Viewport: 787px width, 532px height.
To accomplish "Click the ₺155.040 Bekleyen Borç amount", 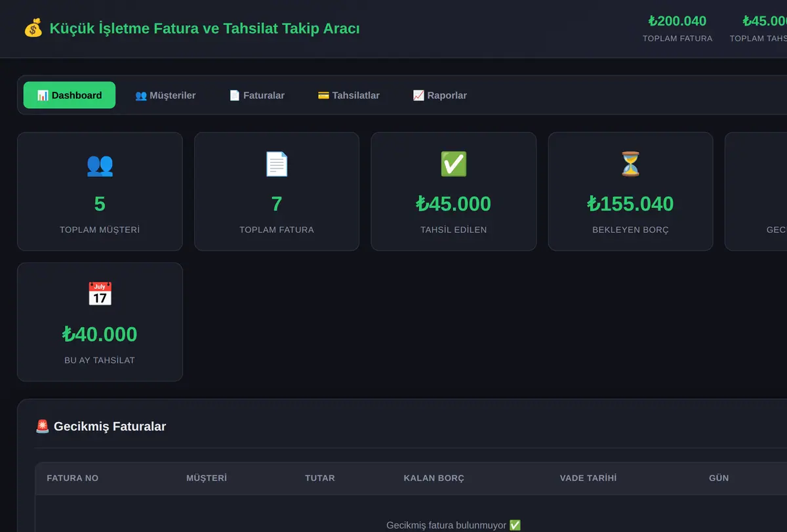I will click(x=630, y=204).
